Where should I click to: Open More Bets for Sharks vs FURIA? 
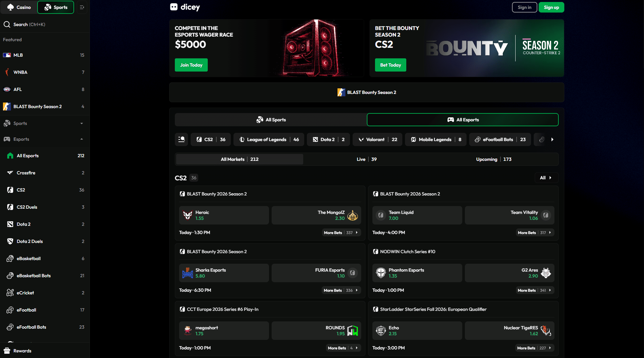coord(341,290)
